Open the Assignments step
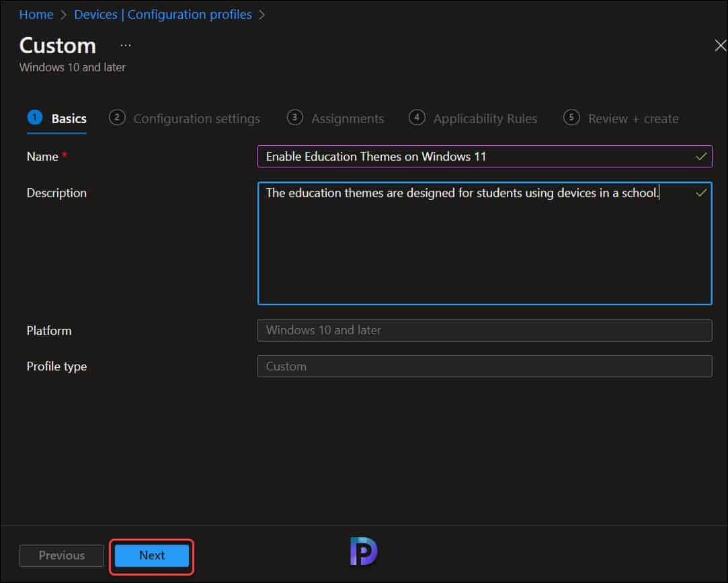This screenshot has height=583, width=728. [x=335, y=118]
